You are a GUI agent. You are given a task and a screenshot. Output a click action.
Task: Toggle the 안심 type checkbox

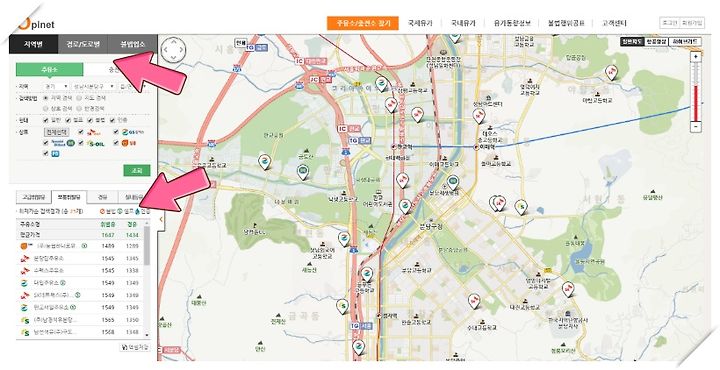112,120
